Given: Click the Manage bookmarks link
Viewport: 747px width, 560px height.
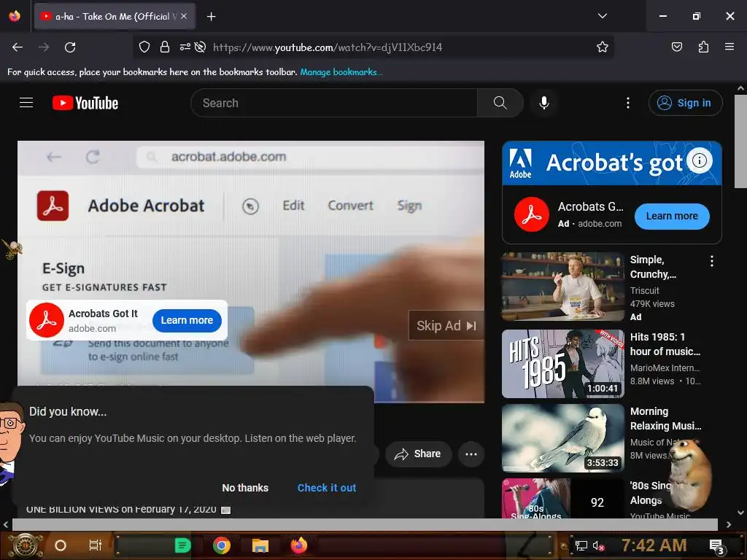Looking at the screenshot, I should click(x=341, y=72).
